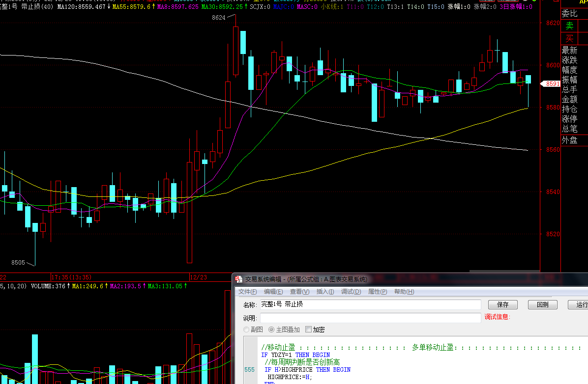Click the 8620 price axis label

point(553,23)
